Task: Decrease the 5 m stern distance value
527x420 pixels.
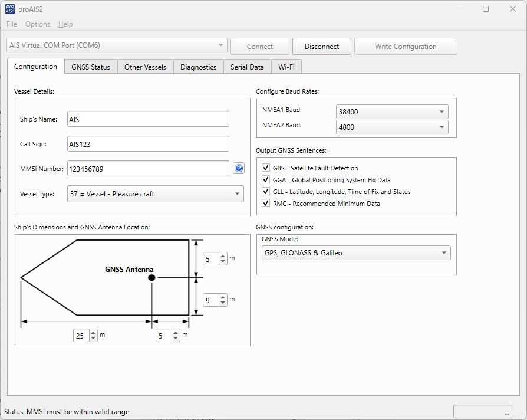Action: [x=176, y=338]
